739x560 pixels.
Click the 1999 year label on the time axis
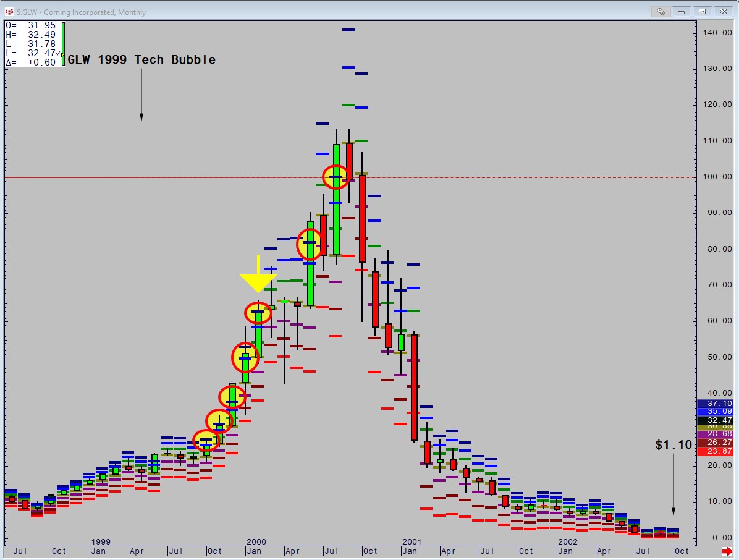coord(101,542)
